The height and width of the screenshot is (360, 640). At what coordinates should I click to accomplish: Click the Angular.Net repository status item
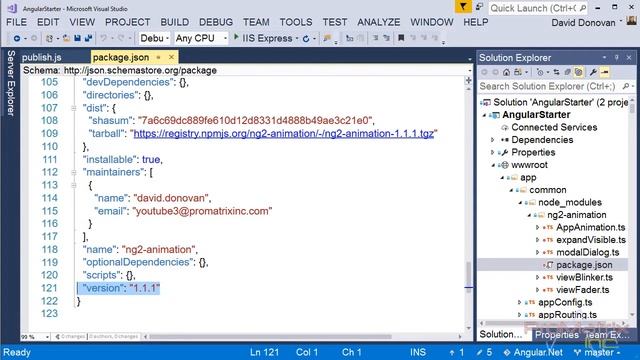533,352
